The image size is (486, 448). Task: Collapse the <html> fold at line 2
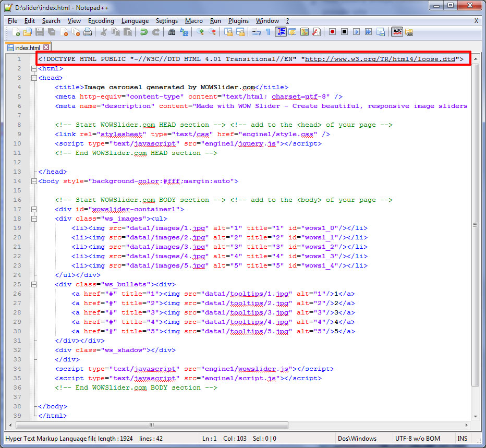point(34,68)
